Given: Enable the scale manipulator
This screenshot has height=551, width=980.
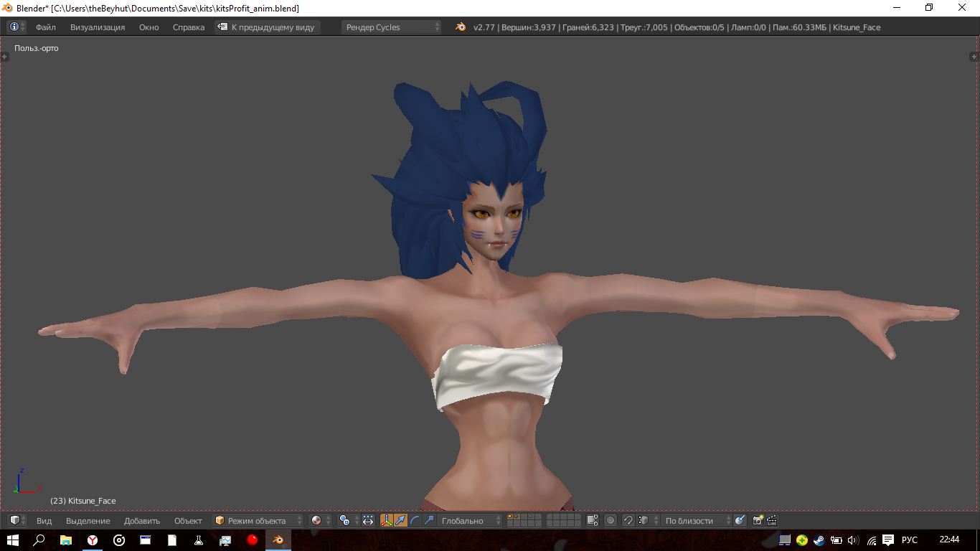Looking at the screenshot, I should point(429,521).
